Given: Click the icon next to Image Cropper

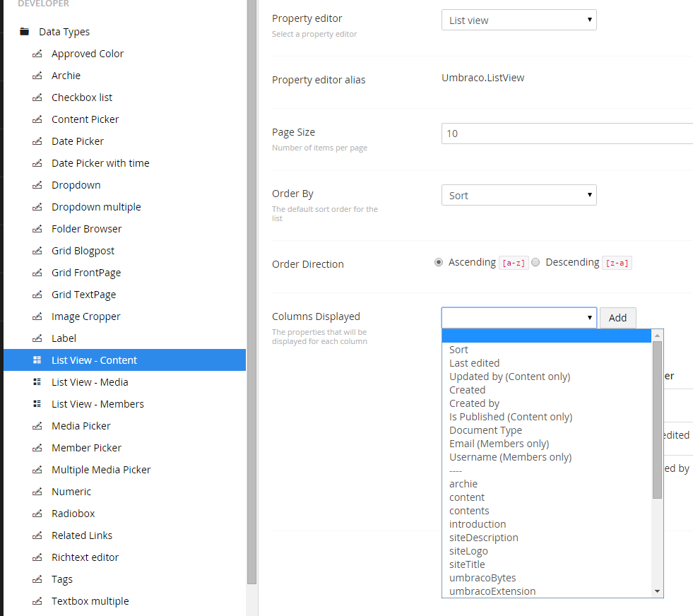Looking at the screenshot, I should [37, 316].
